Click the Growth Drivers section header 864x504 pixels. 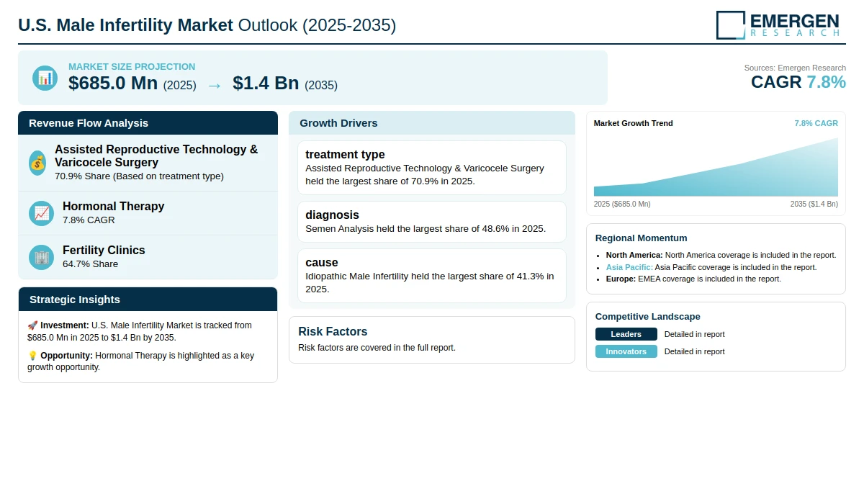pyautogui.click(x=432, y=122)
